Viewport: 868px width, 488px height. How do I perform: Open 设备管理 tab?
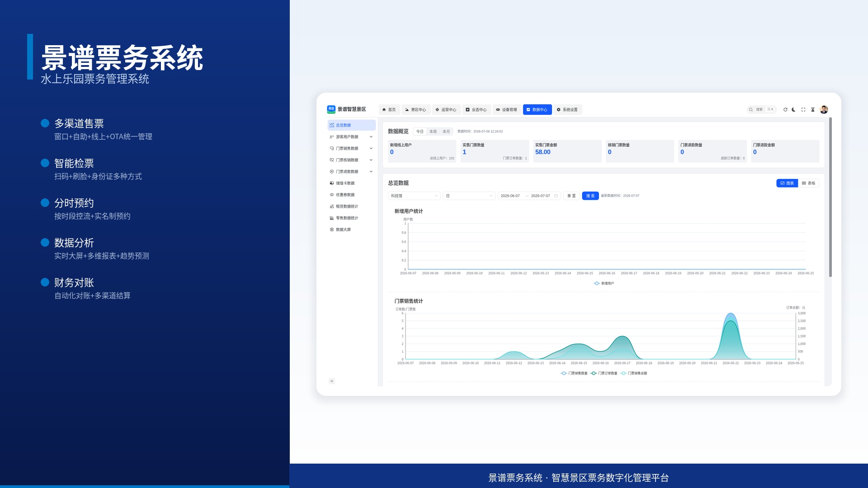tap(506, 110)
